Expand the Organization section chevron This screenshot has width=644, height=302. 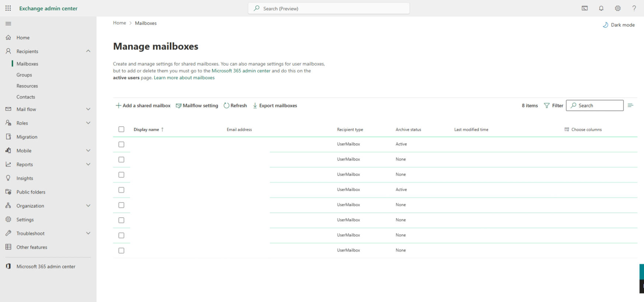coord(88,206)
